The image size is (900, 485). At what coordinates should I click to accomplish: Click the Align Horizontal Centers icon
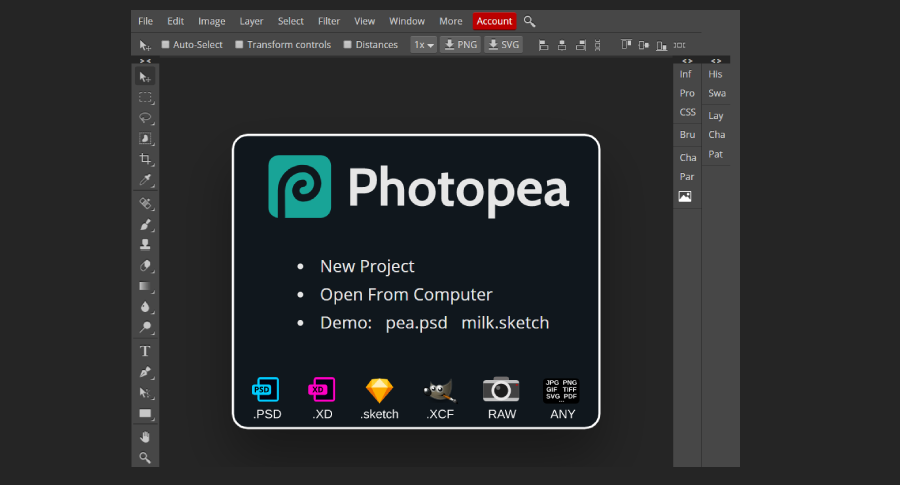[x=562, y=45]
